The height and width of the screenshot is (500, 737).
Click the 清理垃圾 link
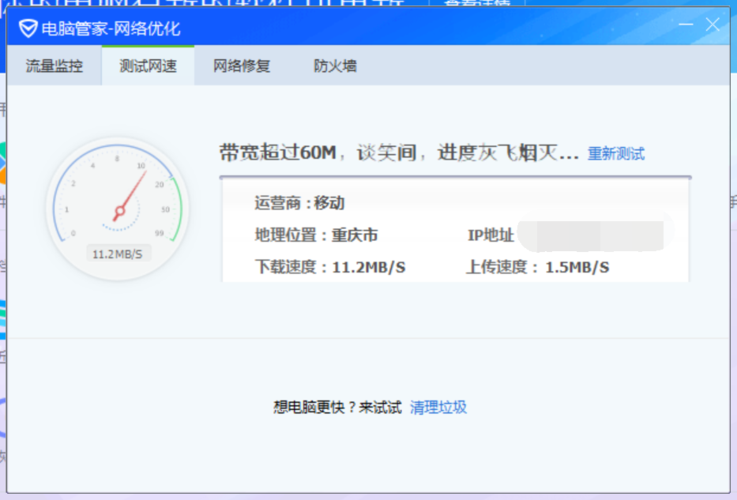[438, 407]
